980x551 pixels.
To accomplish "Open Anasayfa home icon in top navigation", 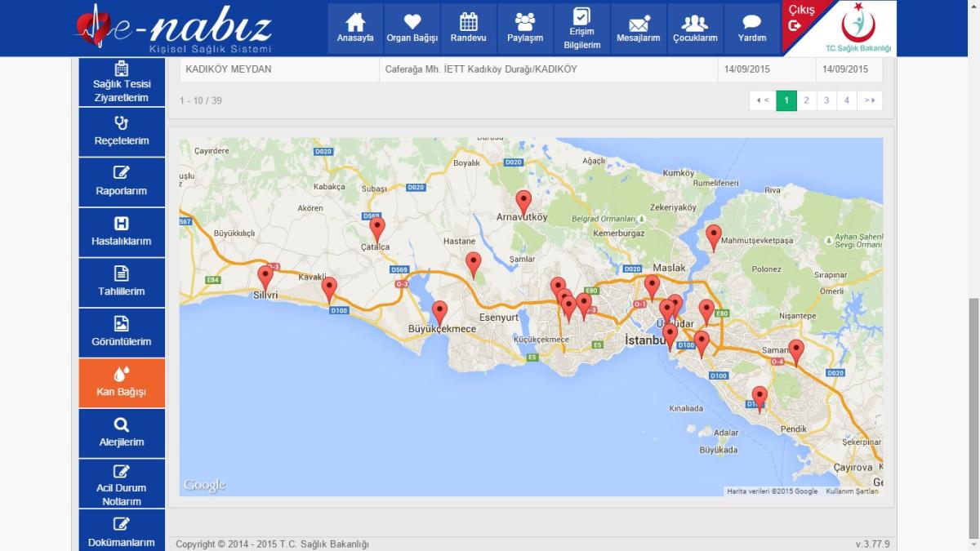I will coord(355,22).
